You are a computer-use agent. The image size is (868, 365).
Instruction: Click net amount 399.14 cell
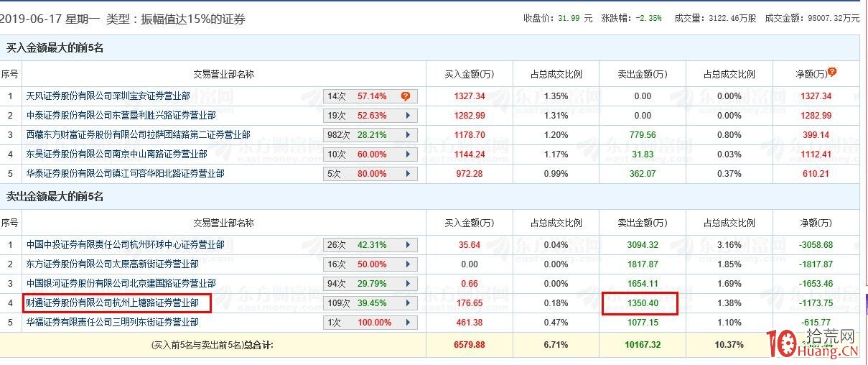[816, 135]
